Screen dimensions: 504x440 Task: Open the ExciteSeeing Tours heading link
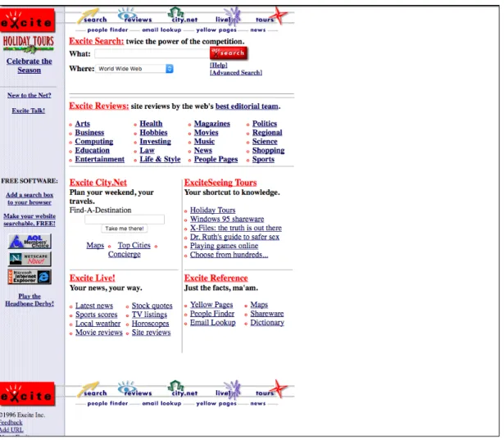coord(220,183)
